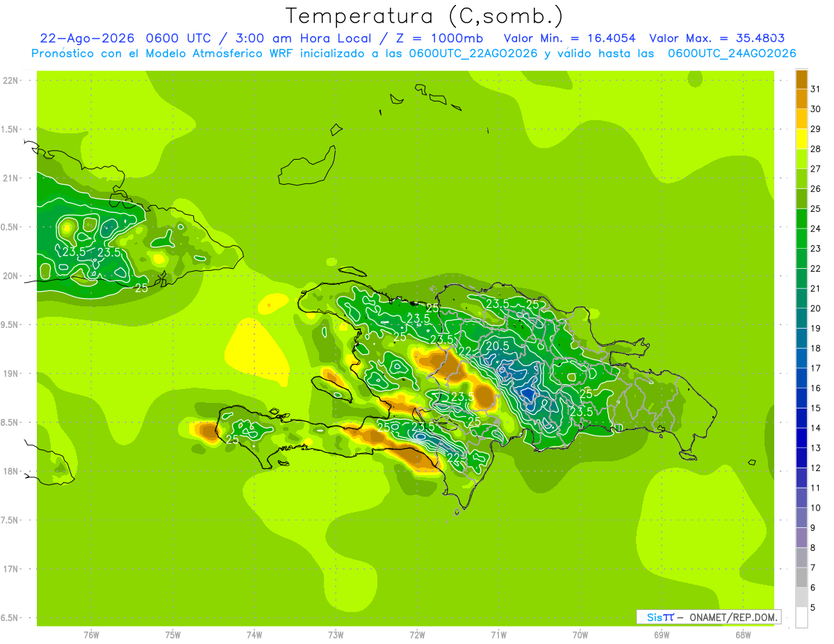
Task: Click the '16' value on the color scale
Action: [x=815, y=388]
